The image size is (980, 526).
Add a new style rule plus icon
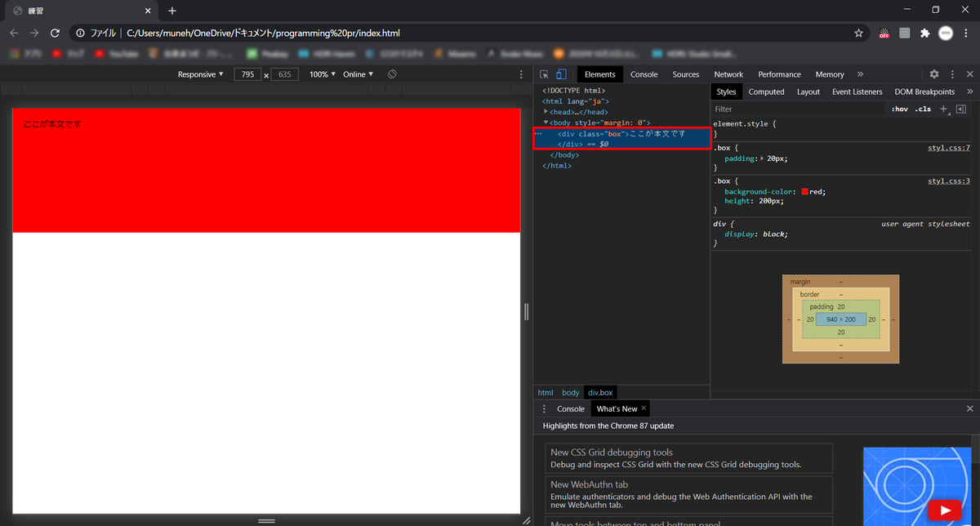[943, 109]
